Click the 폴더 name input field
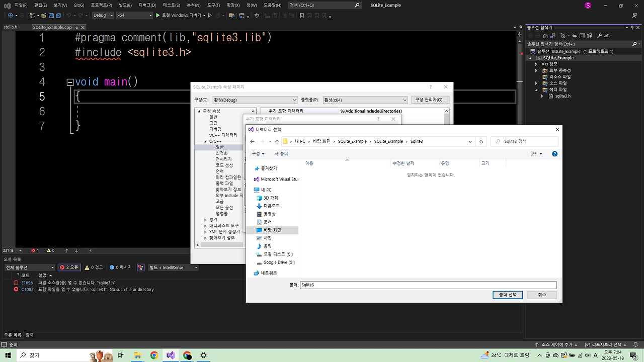The image size is (644, 362). tap(428, 285)
